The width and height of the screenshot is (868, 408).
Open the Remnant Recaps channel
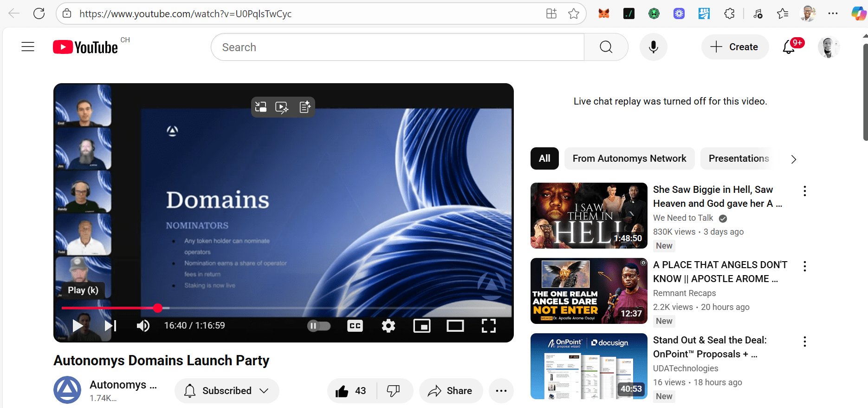[x=684, y=293]
